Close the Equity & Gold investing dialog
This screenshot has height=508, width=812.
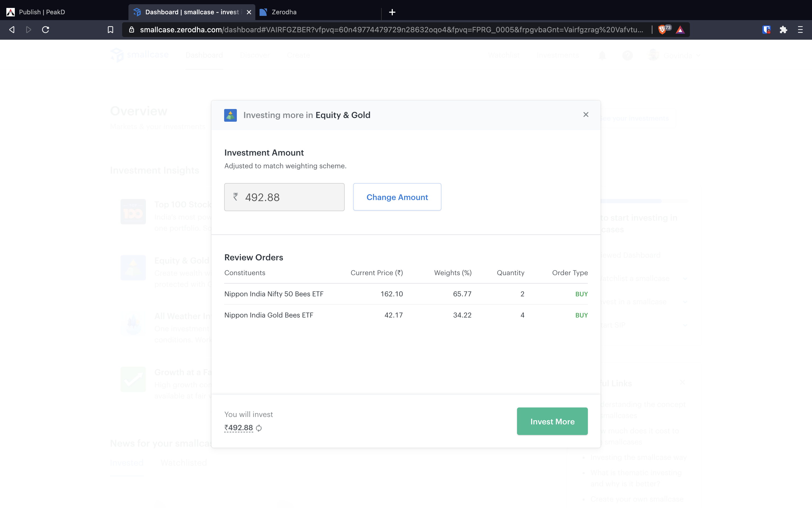click(x=585, y=115)
